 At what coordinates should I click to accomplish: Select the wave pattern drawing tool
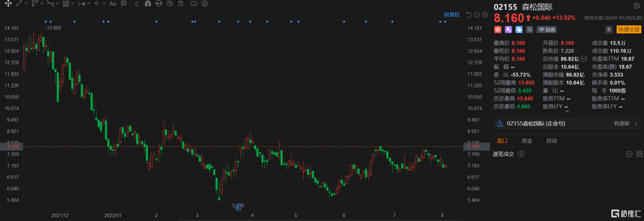click(x=50, y=4)
